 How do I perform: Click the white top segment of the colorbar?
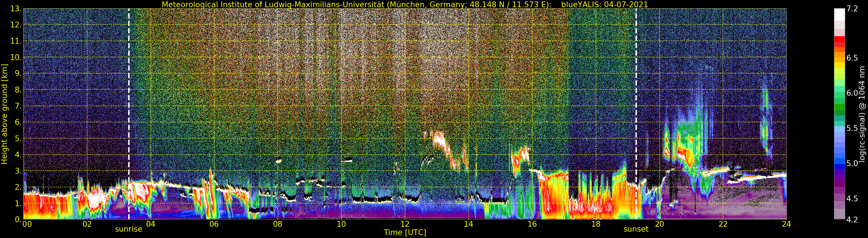point(839,14)
